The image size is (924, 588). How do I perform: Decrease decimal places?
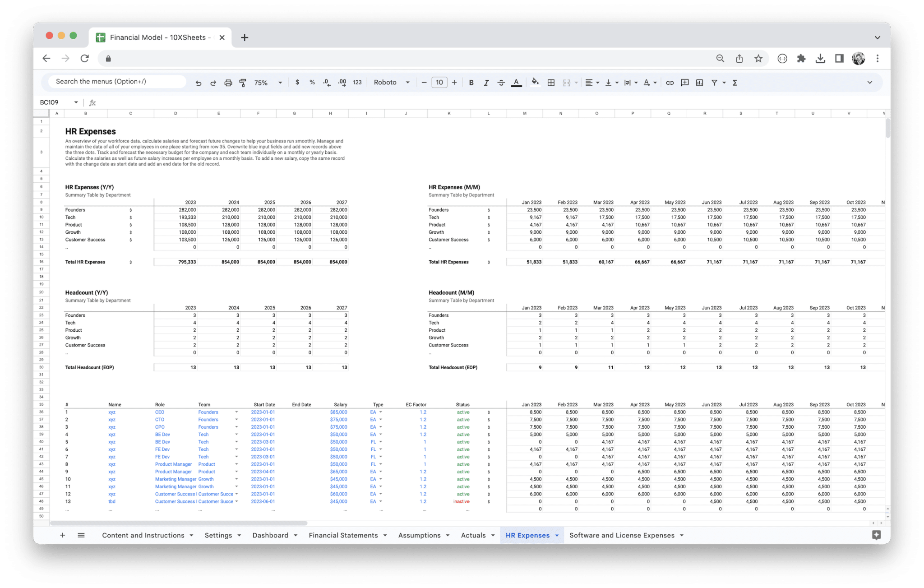(326, 82)
